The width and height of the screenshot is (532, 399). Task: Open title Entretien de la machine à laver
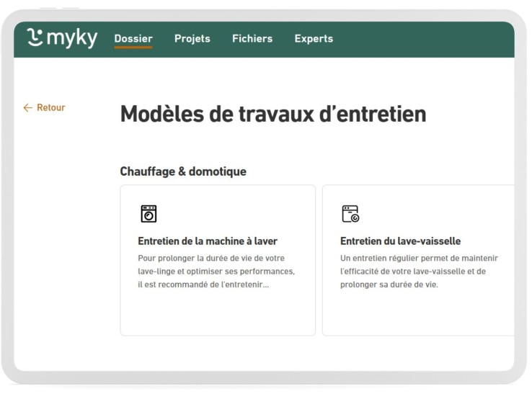click(x=208, y=241)
